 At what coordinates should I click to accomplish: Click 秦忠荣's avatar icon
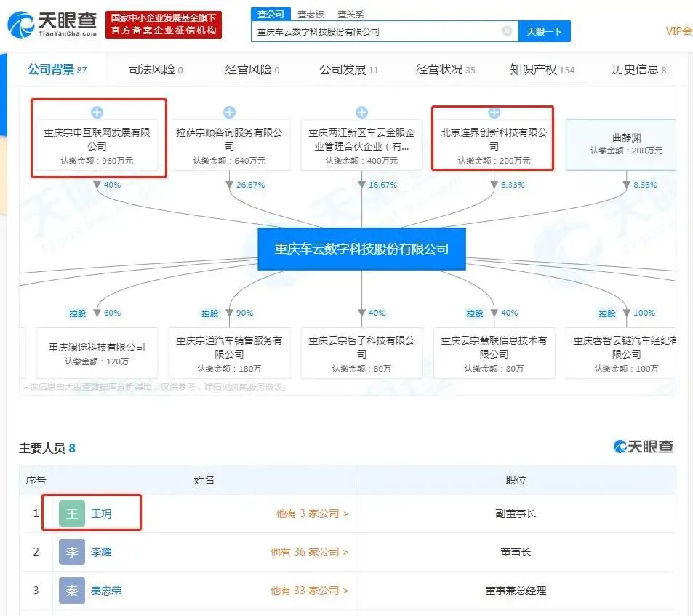[71, 591]
